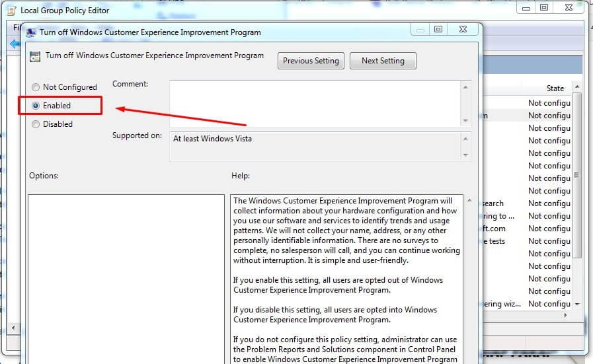Image resolution: width=593 pixels, height=364 pixels.
Task: Select the Enabled radio button
Action: [36, 106]
